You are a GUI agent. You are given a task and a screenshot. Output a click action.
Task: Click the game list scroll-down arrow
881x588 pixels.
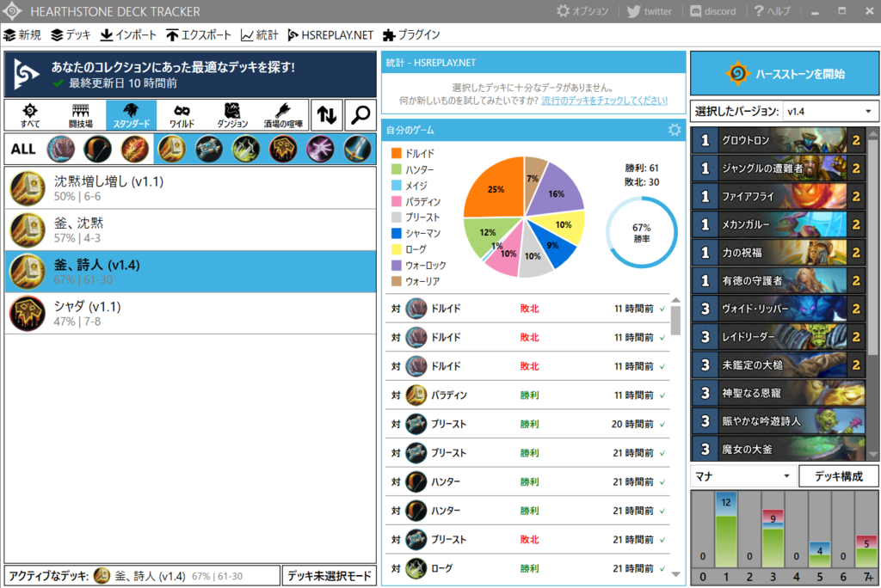676,574
